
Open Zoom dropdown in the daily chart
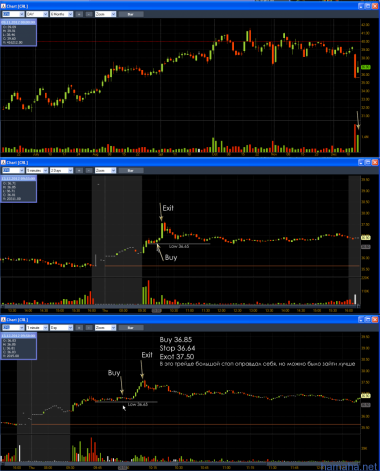coord(105,14)
